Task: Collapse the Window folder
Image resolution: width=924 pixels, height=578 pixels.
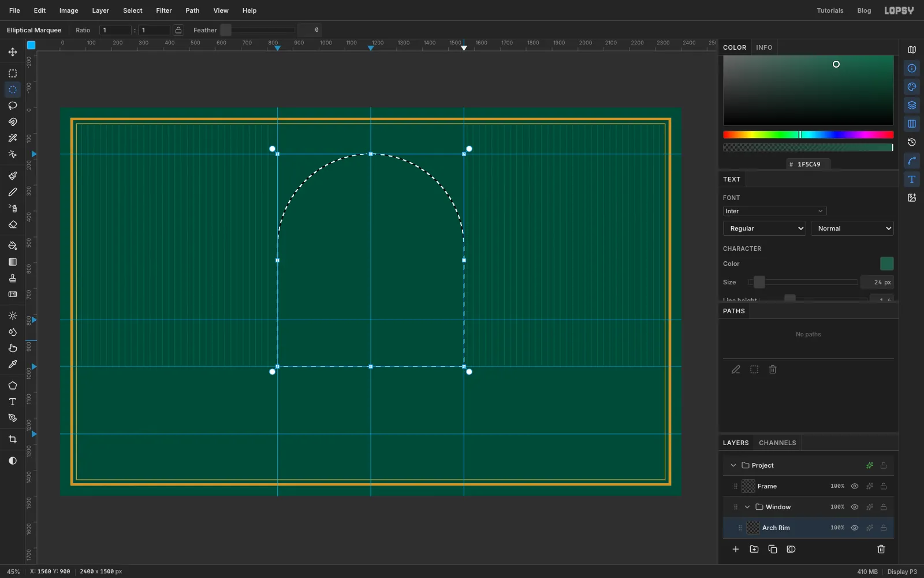Action: (747, 507)
